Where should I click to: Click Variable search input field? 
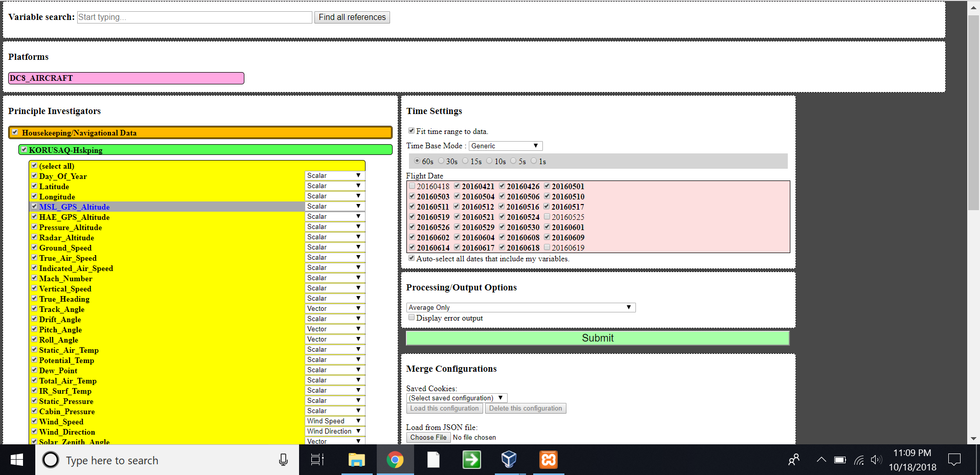pos(195,17)
